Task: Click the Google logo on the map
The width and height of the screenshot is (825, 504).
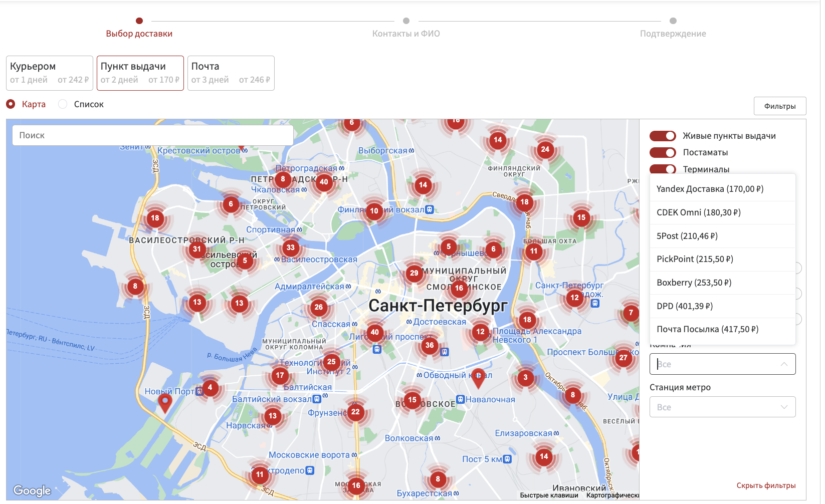Action: [x=32, y=490]
